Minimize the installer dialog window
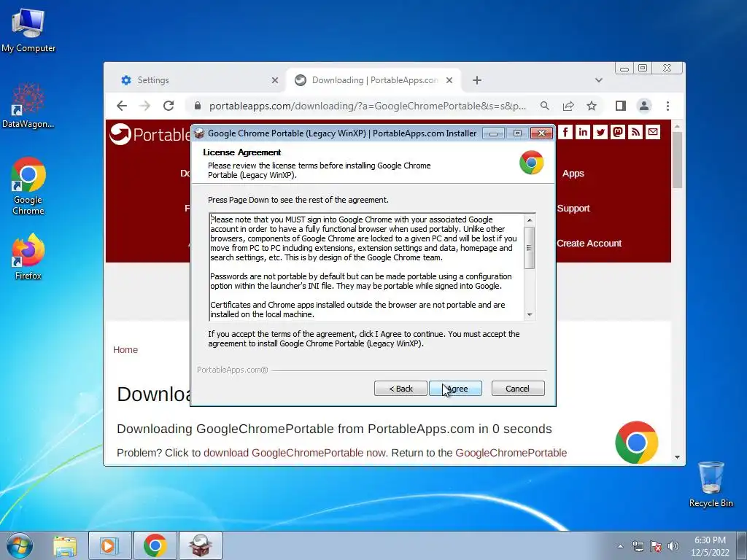747x560 pixels. tap(494, 133)
